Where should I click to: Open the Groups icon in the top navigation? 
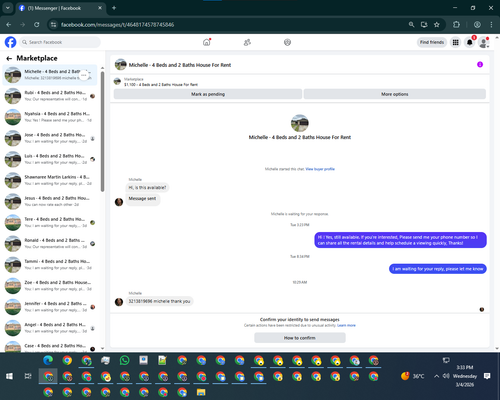[x=287, y=42]
